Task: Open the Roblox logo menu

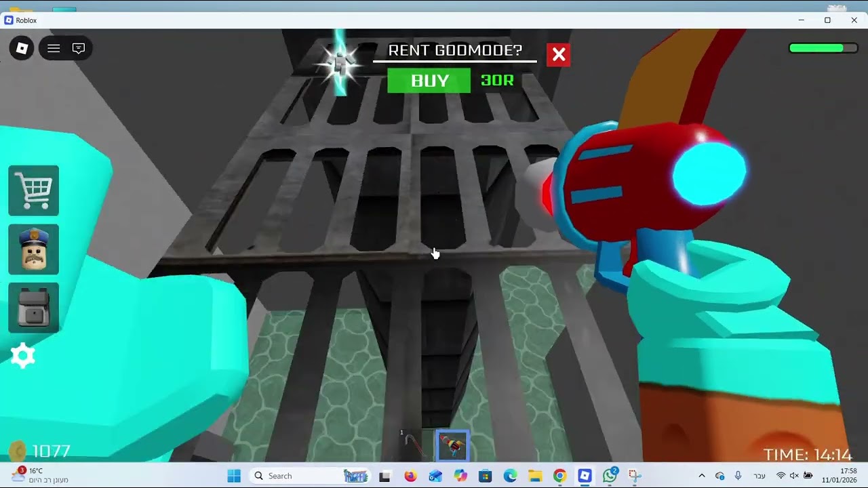Action: [x=22, y=48]
